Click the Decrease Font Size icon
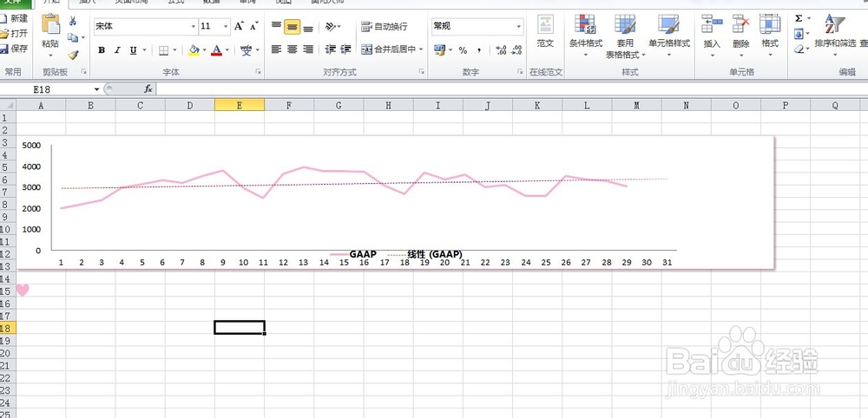 point(254,26)
